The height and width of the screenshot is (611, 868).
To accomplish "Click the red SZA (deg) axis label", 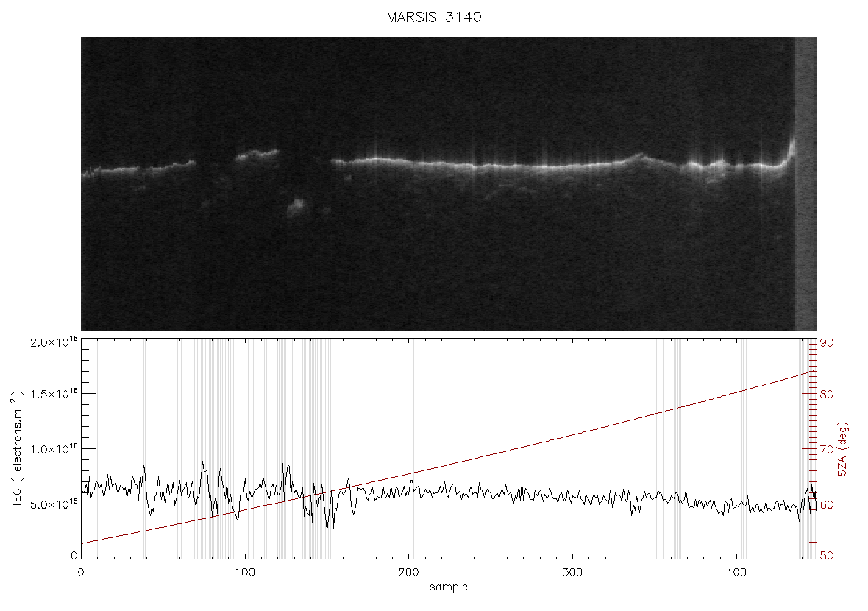I will tap(842, 449).
